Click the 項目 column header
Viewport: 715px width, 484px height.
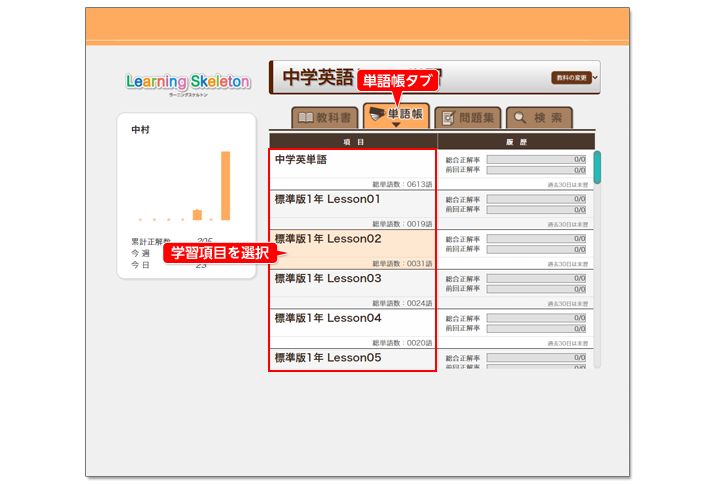click(x=353, y=142)
